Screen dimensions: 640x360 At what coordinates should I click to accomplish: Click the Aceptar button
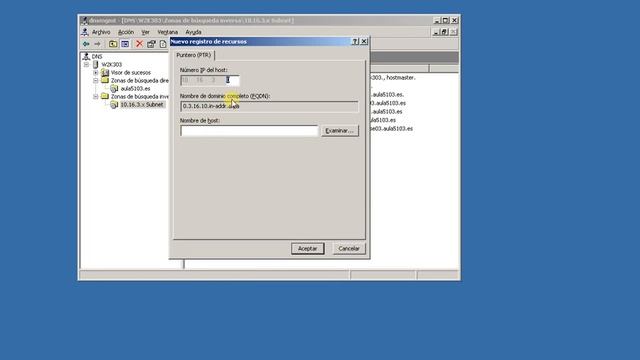click(x=307, y=249)
